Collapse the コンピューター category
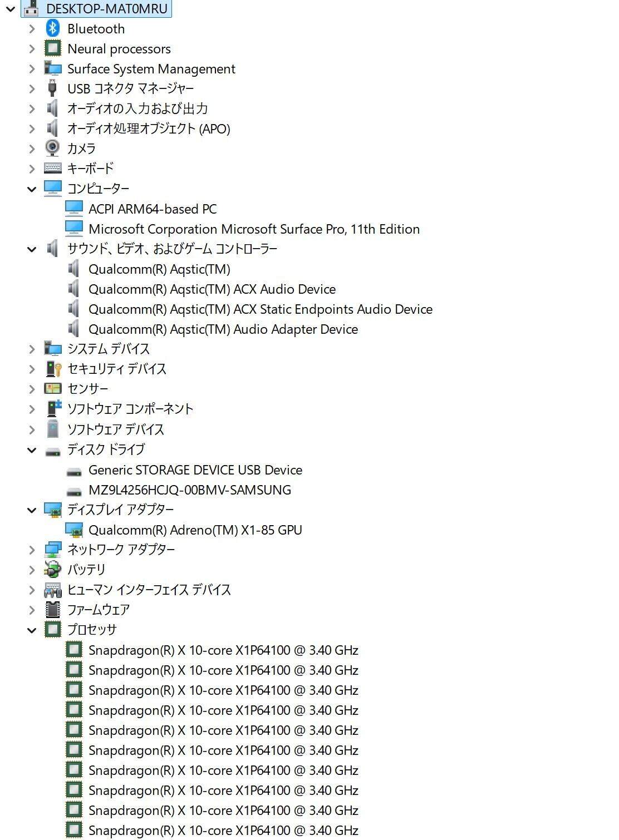 click(32, 189)
